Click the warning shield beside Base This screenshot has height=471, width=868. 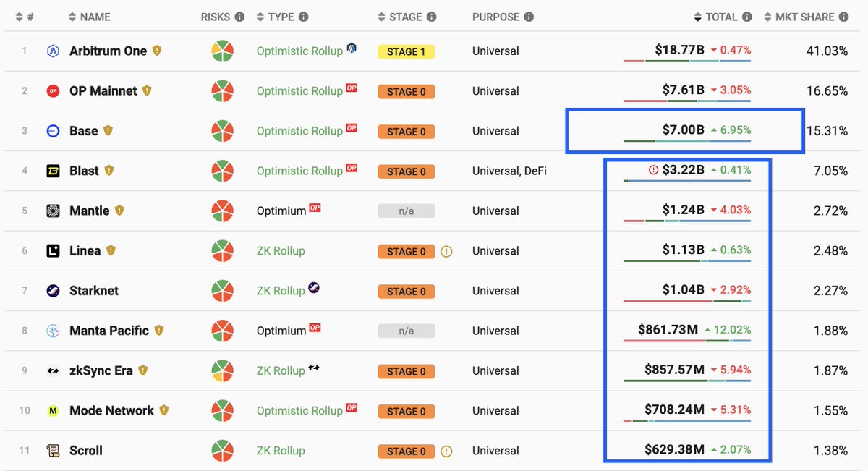click(x=109, y=131)
